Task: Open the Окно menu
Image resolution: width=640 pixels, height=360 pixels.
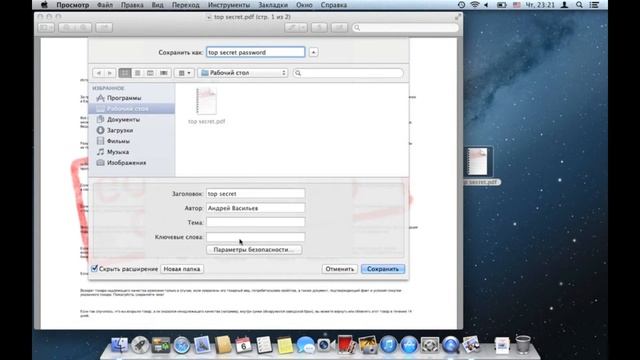Action: point(304,5)
